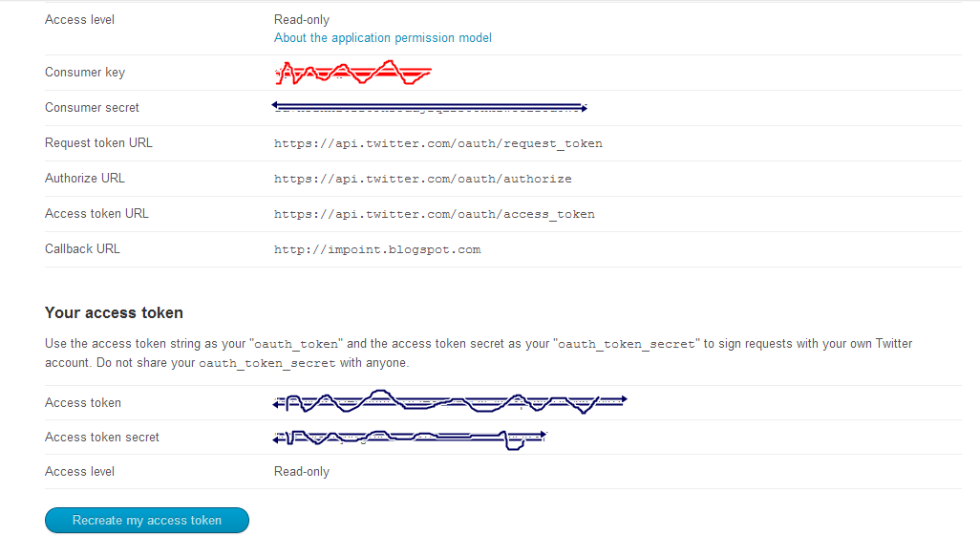Click 'Read-only' above the Recreate button

coord(302,472)
